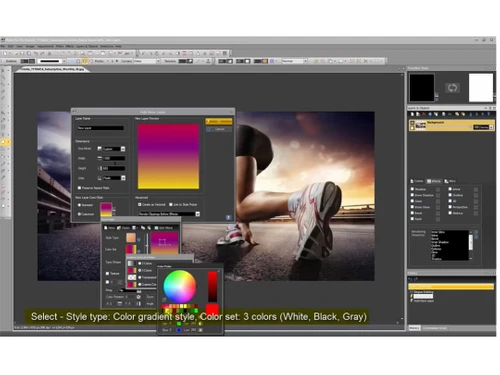This screenshot has width=500, height=375.
Task: Select the 2 Colors gradient option
Action: [x=140, y=263]
